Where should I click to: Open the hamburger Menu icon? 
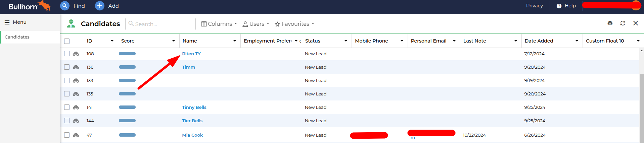tap(7, 22)
